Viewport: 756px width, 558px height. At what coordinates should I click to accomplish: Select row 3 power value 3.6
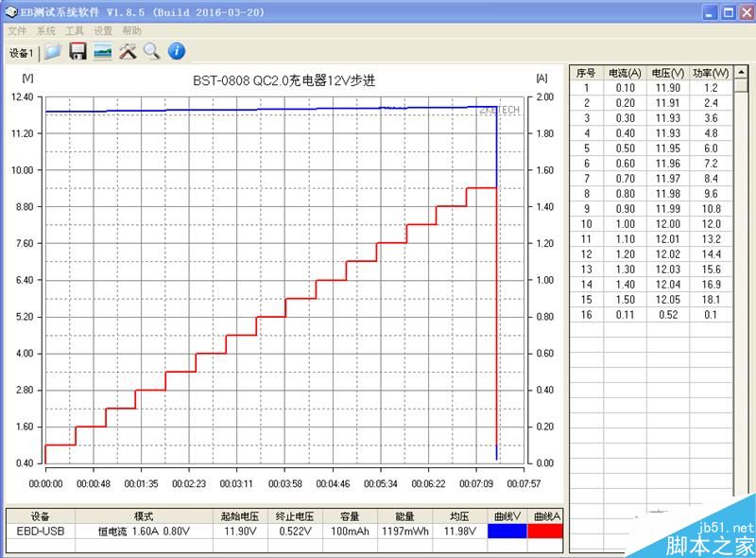pos(711,118)
